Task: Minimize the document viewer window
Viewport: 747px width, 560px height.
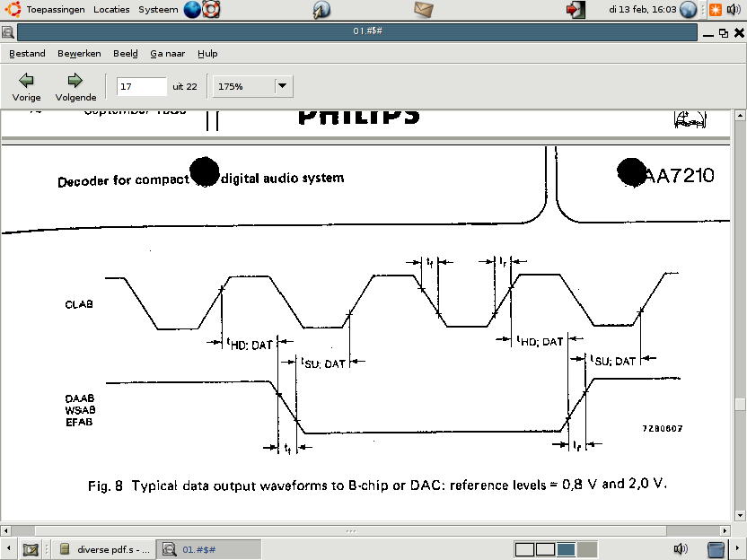Action: [x=708, y=33]
